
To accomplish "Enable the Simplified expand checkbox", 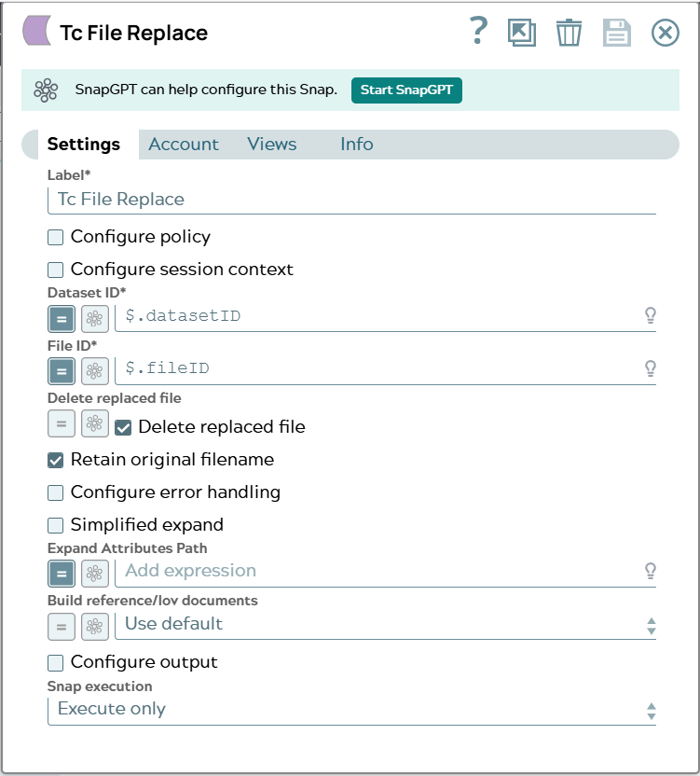I will point(55,526).
